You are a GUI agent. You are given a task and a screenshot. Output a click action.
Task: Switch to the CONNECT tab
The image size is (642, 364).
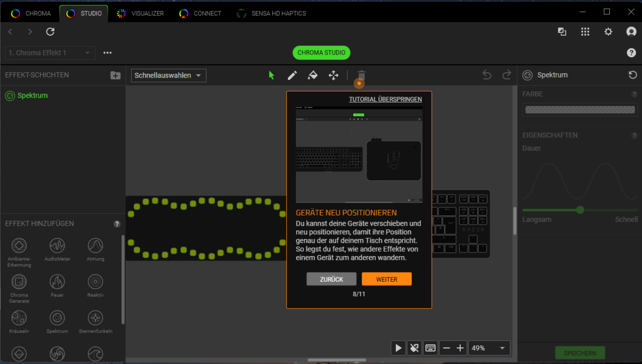201,13
